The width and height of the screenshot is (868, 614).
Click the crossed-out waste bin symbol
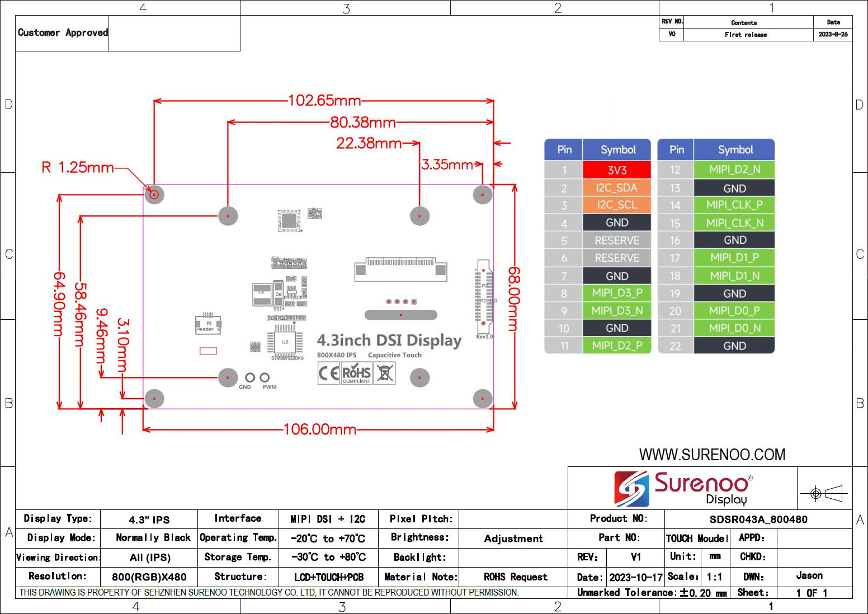[384, 373]
